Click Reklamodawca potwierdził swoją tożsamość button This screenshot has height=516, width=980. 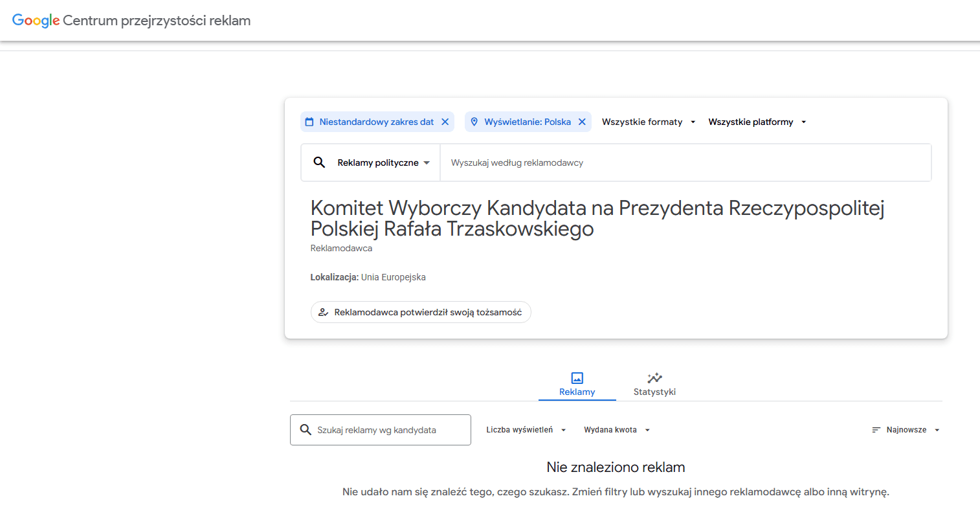421,312
